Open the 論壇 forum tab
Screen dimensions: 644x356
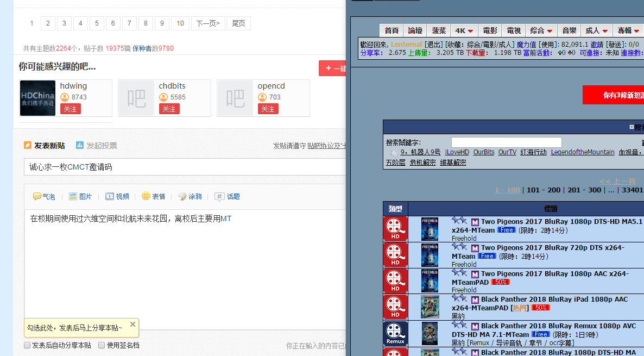415,30
